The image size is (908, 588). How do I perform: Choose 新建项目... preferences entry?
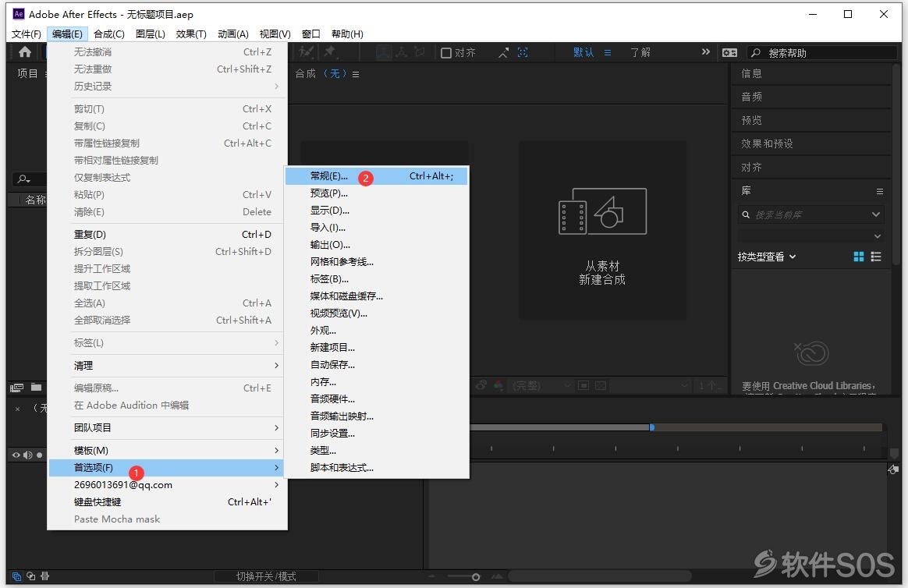tap(377, 347)
